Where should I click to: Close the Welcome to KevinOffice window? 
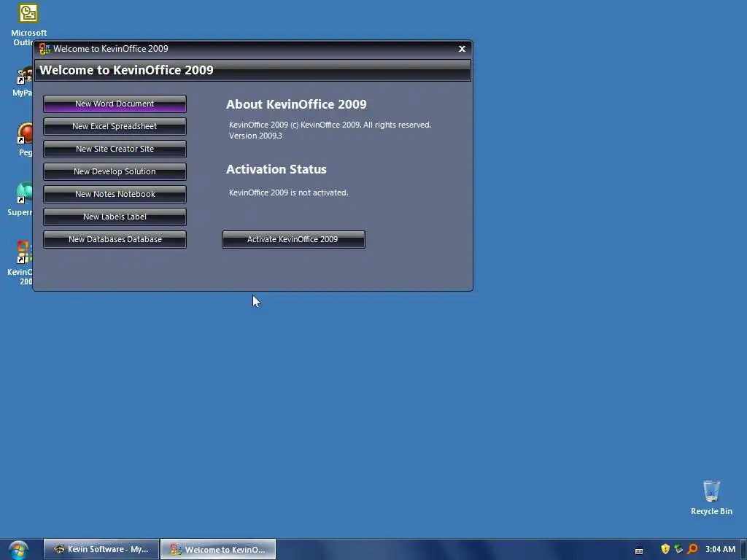462,49
